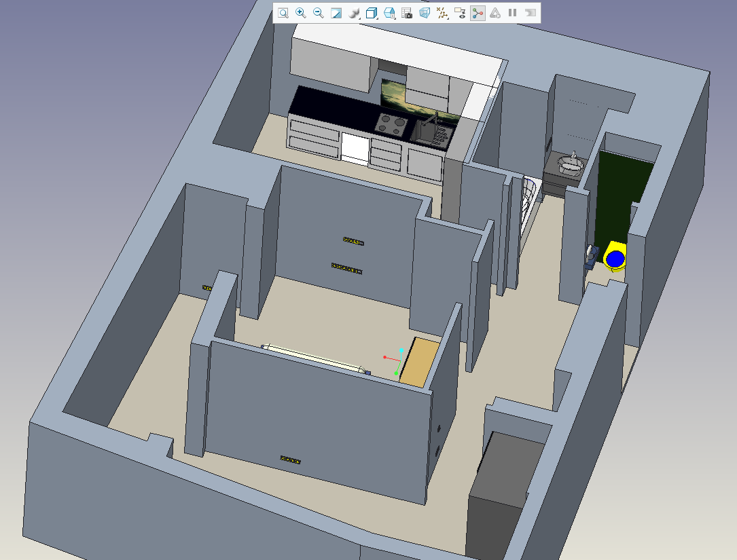Select the white kitchen base cabinet door

[355, 147]
